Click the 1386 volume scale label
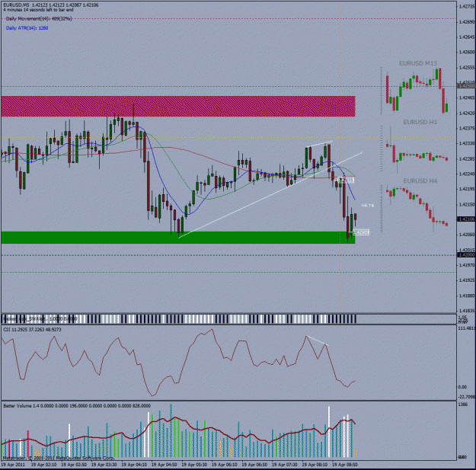The image size is (476, 470). tap(462, 404)
